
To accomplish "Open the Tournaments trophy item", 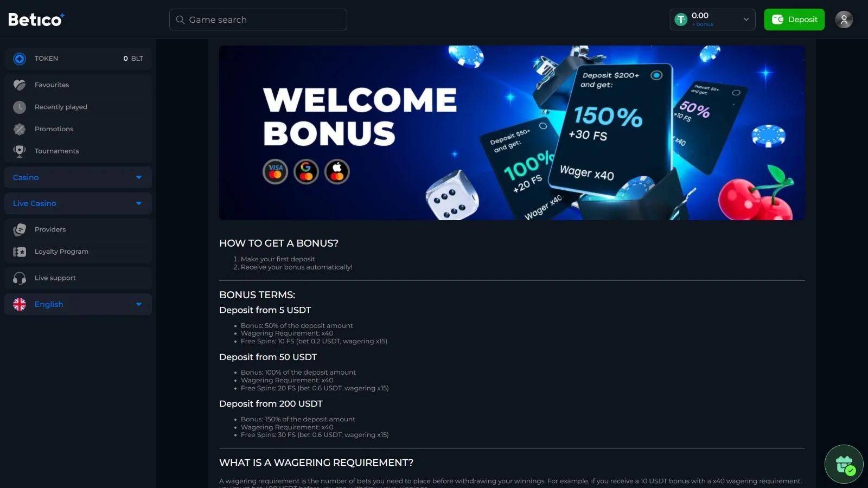I will [x=78, y=151].
